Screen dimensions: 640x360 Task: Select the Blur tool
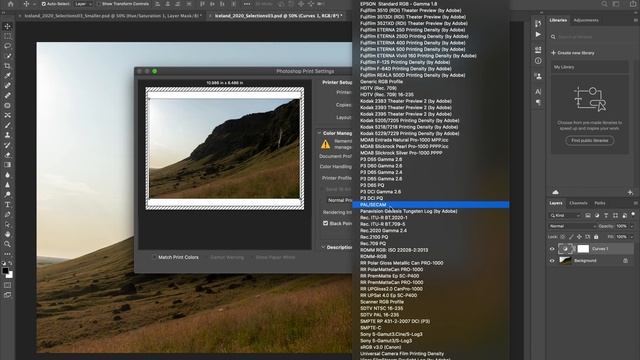(x=7, y=175)
